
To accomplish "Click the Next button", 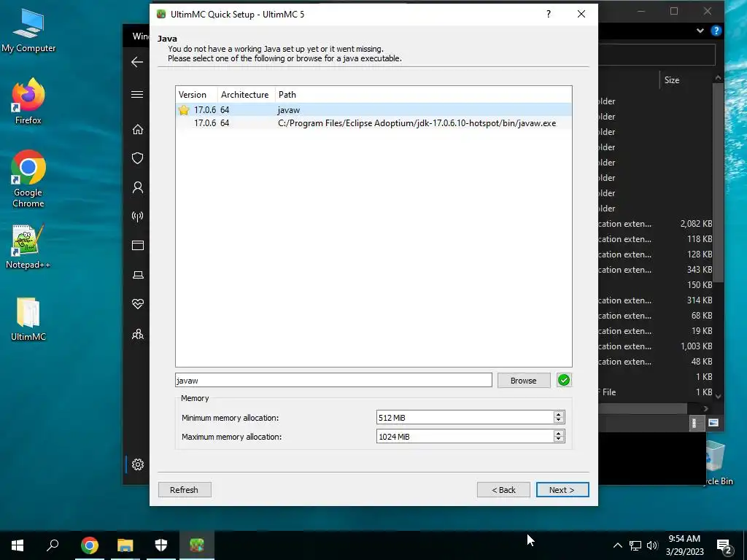I will coord(562,489).
